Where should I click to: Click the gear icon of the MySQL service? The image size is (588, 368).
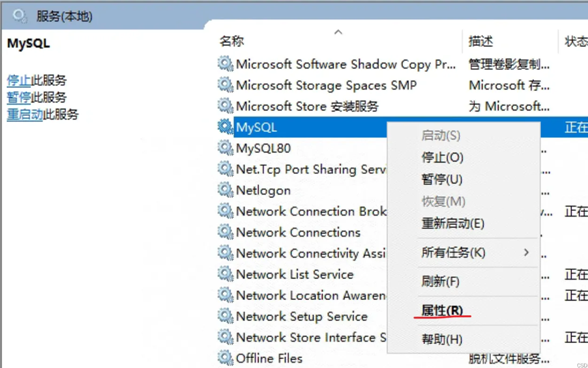225,127
